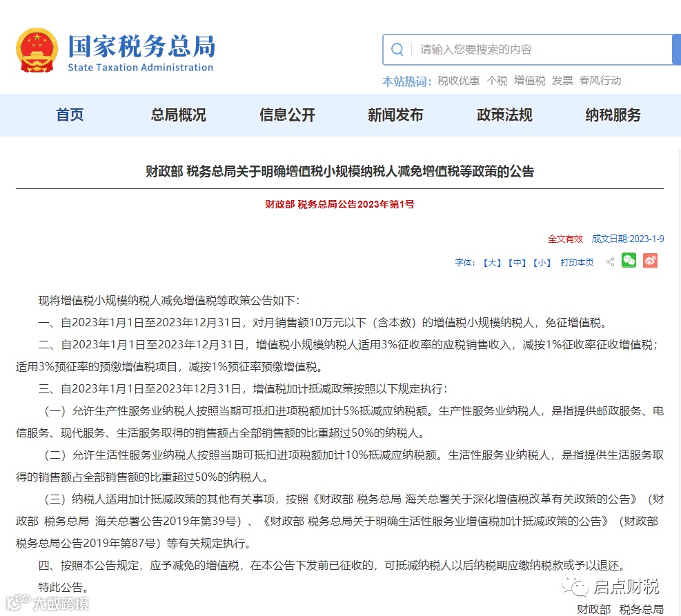Open the 信息公开 menu item

pyautogui.click(x=287, y=115)
